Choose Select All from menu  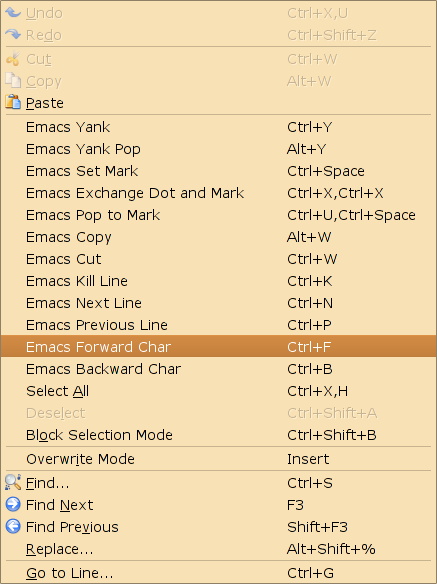click(x=219, y=391)
